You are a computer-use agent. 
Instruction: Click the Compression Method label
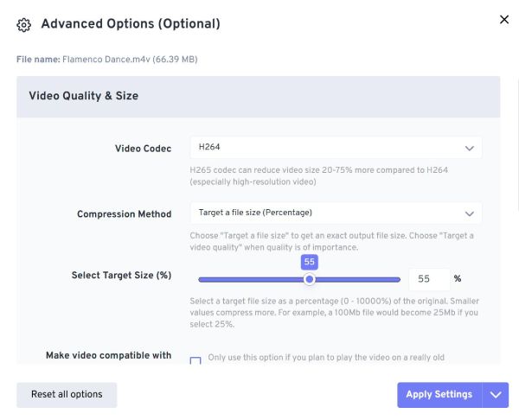[x=124, y=214]
